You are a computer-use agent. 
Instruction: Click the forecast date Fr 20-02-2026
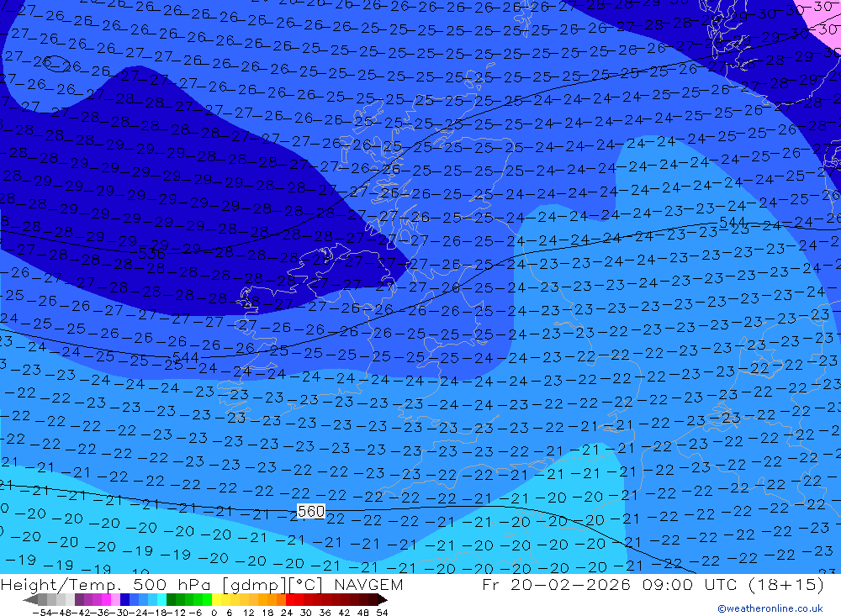click(556, 584)
